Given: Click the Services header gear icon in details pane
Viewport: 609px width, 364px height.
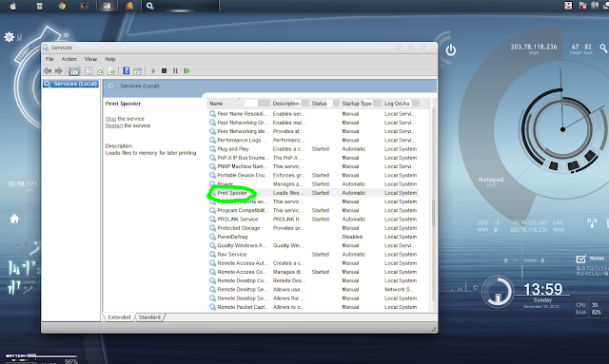Looking at the screenshot, I should (112, 86).
